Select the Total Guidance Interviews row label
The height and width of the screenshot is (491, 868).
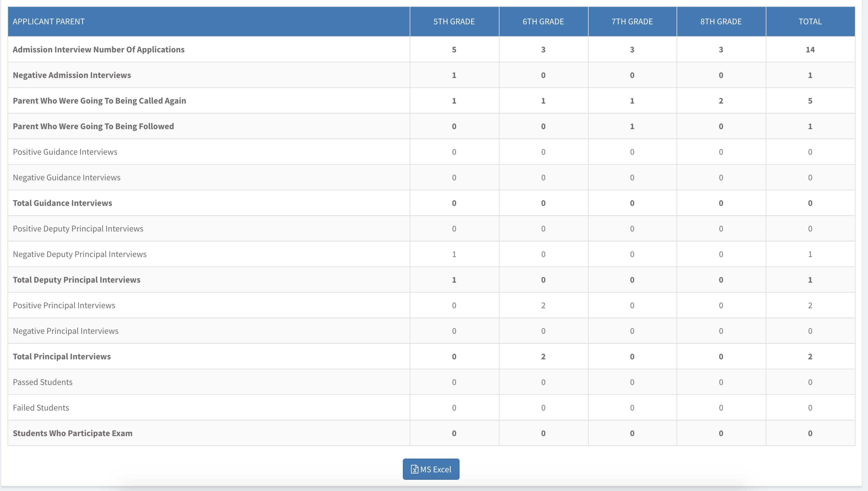pyautogui.click(x=62, y=203)
